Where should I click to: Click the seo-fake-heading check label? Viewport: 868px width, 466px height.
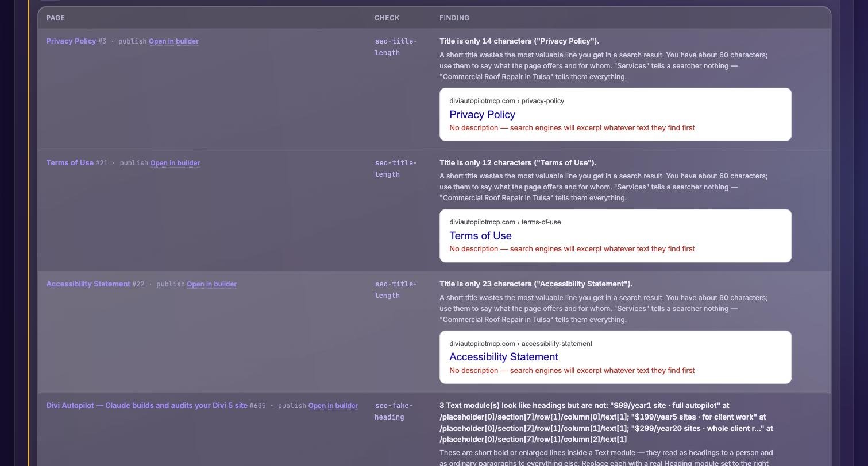tap(394, 411)
